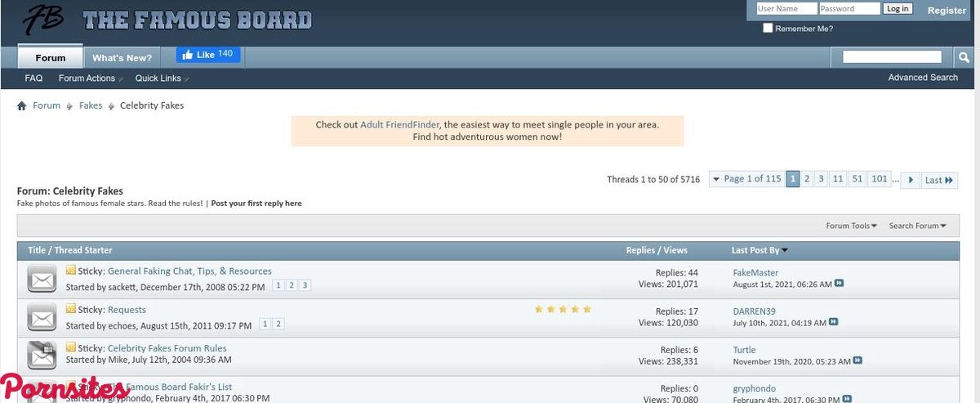Click the User Name input field
Viewport: 980px width, 403px height.
(x=786, y=9)
